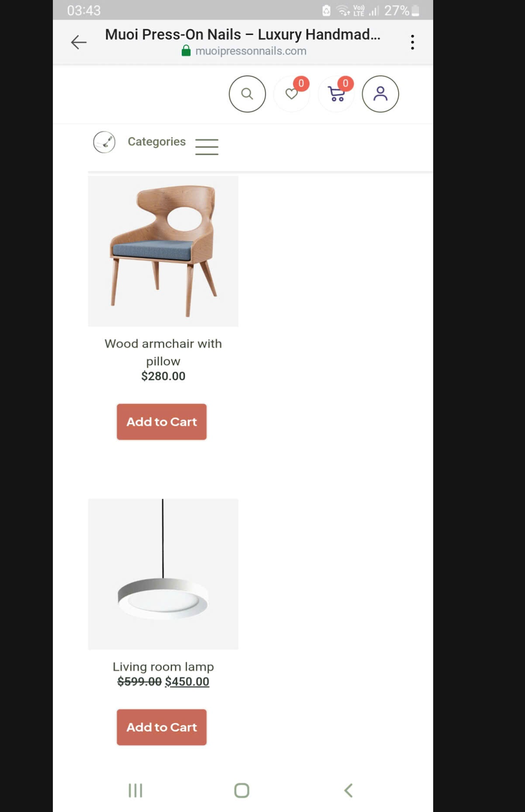Expand the Categories hamburger menu
Screen dimensions: 525x812
[x=207, y=147]
